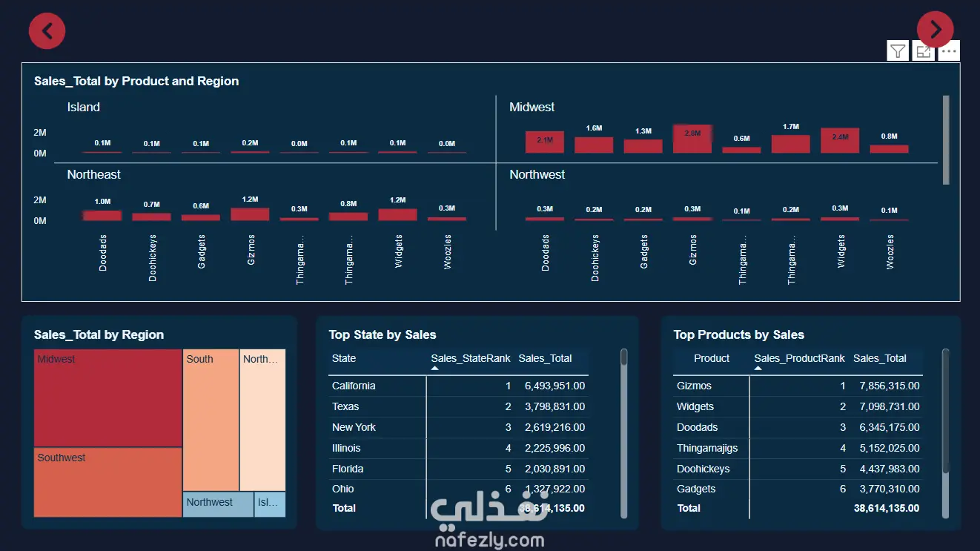Click the Midwest 1.7M Thingama bar

(790, 145)
